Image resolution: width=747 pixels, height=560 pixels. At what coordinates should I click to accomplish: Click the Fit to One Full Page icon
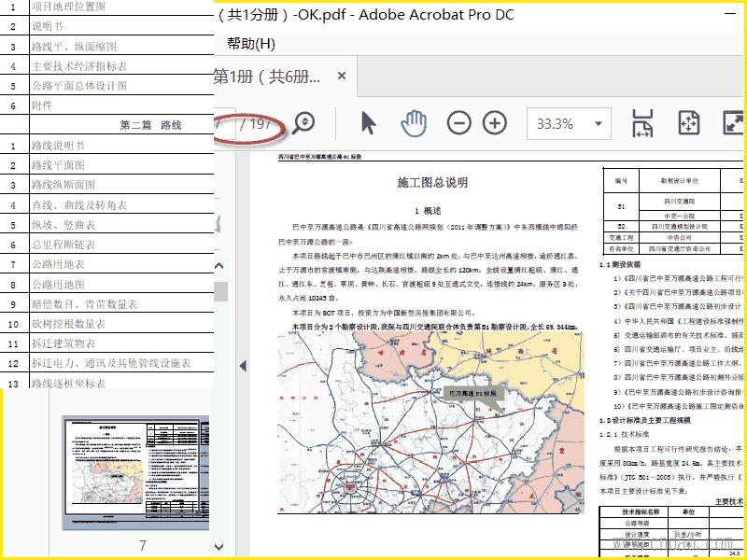(688, 123)
